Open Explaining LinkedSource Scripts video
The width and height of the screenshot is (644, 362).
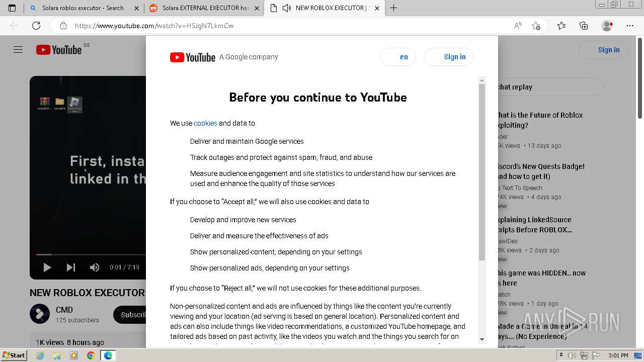coord(535,225)
